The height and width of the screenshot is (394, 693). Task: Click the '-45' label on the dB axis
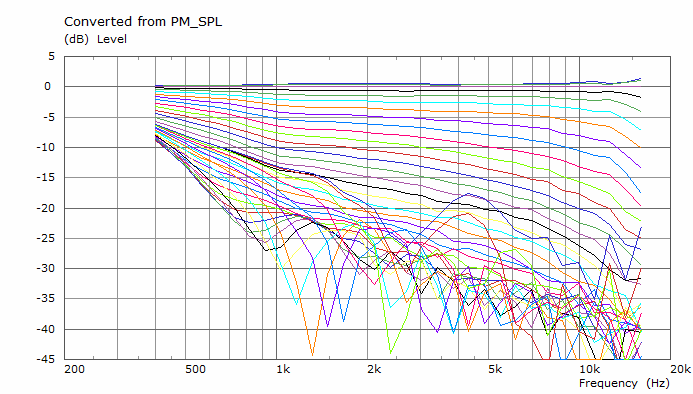[46, 359]
